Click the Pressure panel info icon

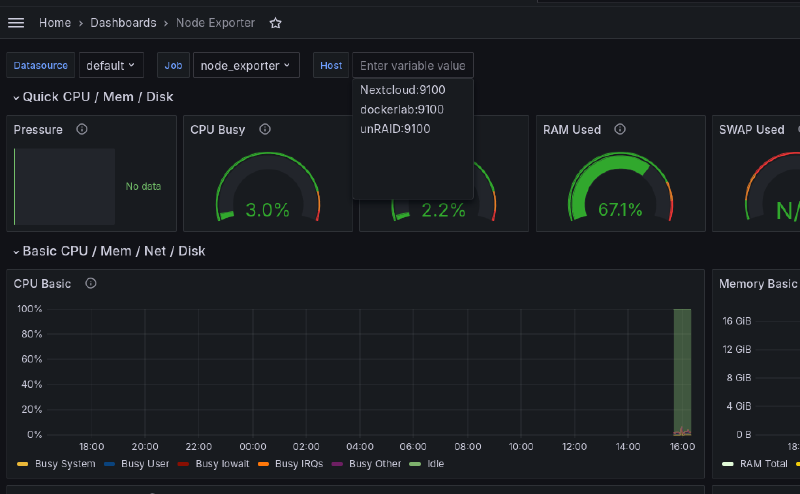pyautogui.click(x=82, y=129)
